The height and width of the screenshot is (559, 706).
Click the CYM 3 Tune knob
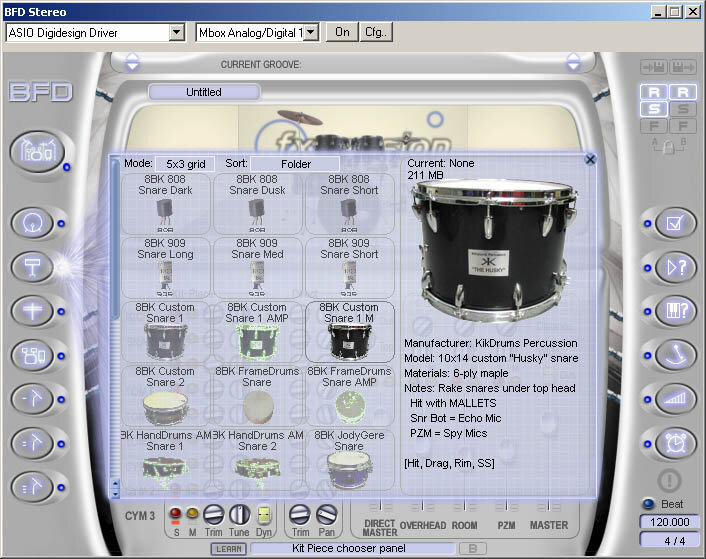(x=239, y=514)
